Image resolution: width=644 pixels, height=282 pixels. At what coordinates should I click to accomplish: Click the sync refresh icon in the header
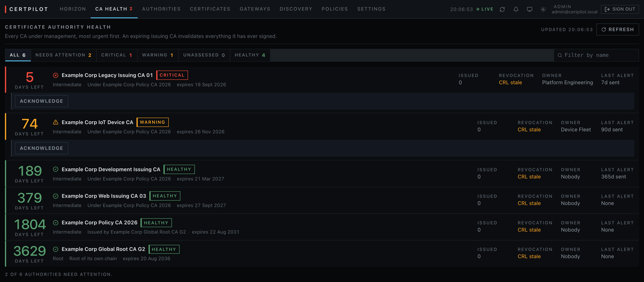502,9
